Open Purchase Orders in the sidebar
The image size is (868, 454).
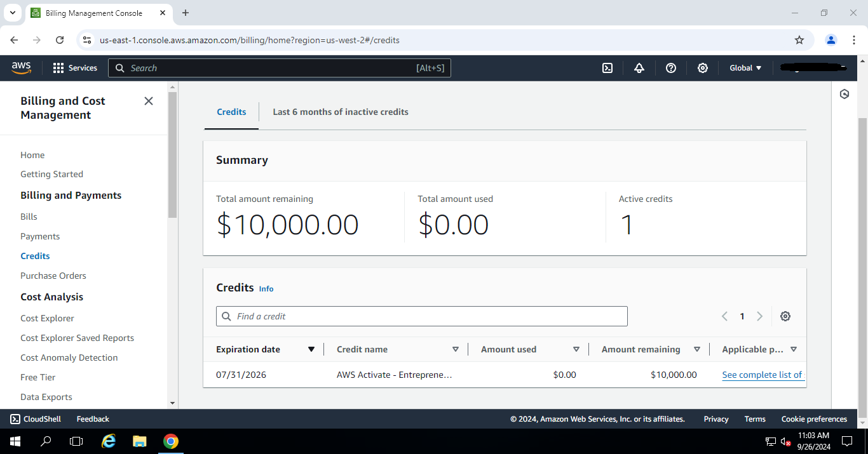click(53, 276)
